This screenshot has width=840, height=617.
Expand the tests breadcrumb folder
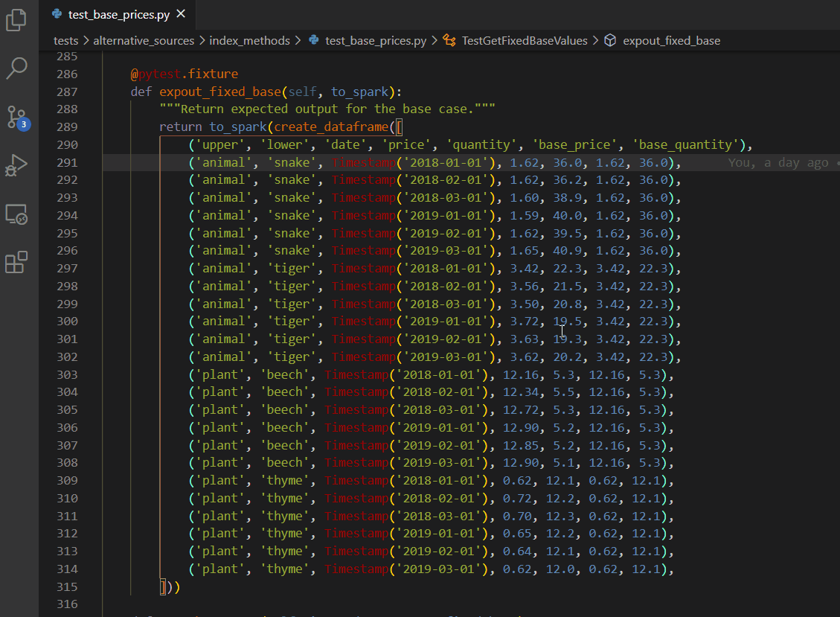tap(65, 40)
